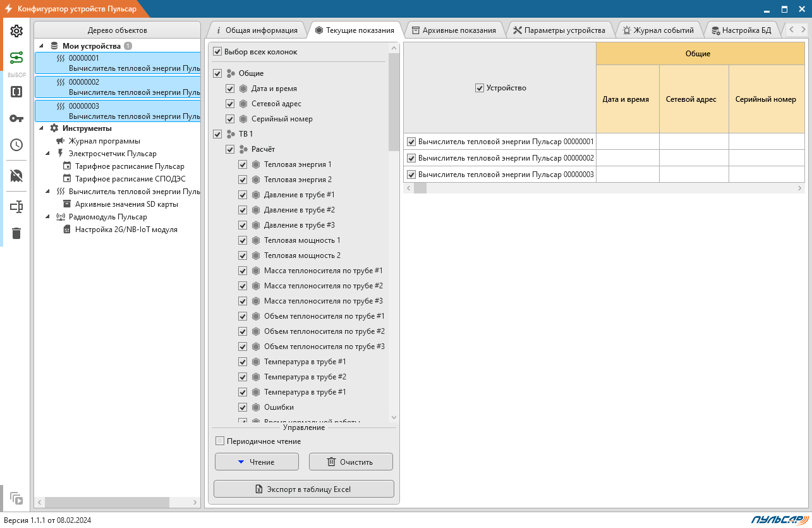Click the megaphone icon of Журнал программы

point(61,141)
